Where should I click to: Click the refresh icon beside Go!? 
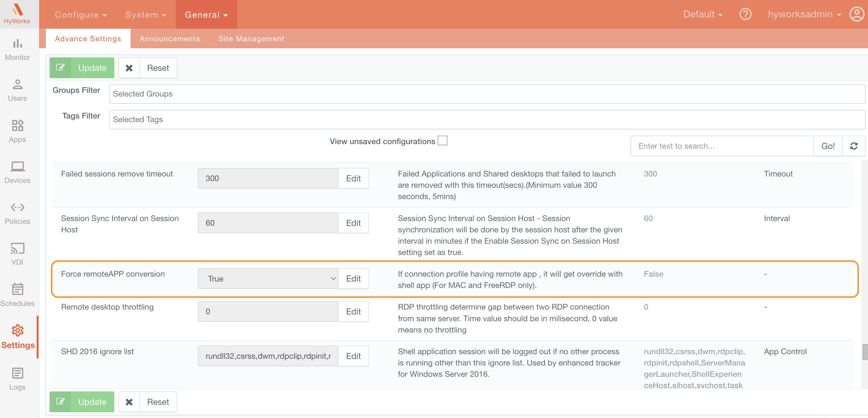pos(854,146)
